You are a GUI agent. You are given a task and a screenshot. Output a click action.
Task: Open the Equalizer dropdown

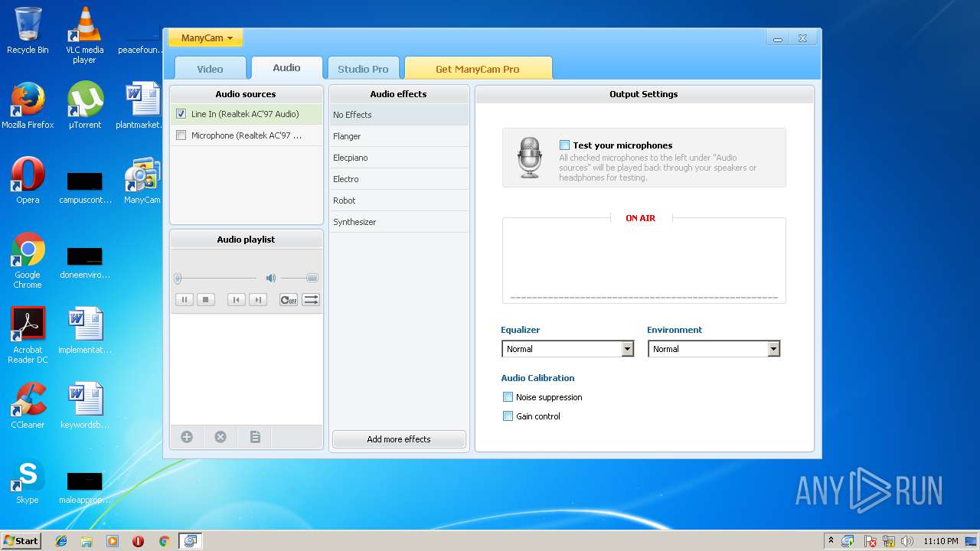tap(567, 349)
